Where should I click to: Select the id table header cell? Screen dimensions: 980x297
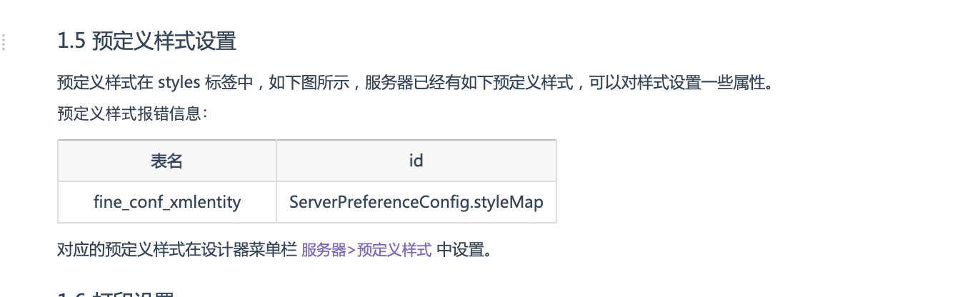pyautogui.click(x=416, y=161)
